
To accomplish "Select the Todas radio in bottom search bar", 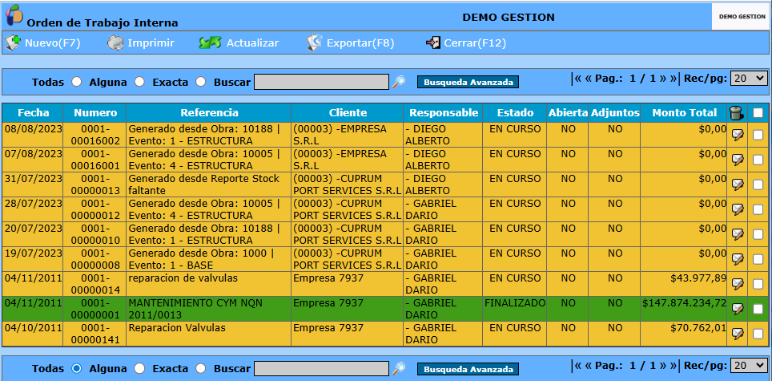I will click(x=76, y=368).
